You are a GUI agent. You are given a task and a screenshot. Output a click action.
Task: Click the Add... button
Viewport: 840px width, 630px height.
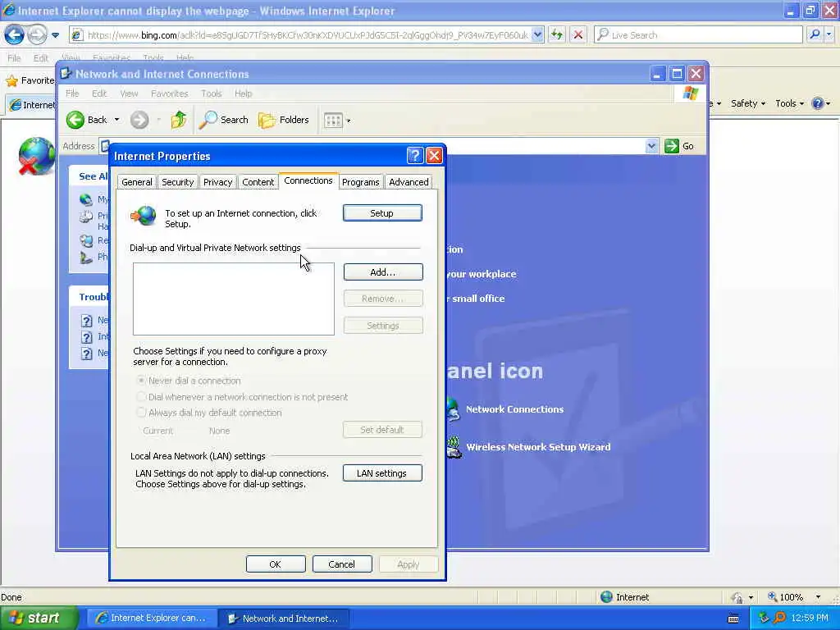(x=383, y=272)
